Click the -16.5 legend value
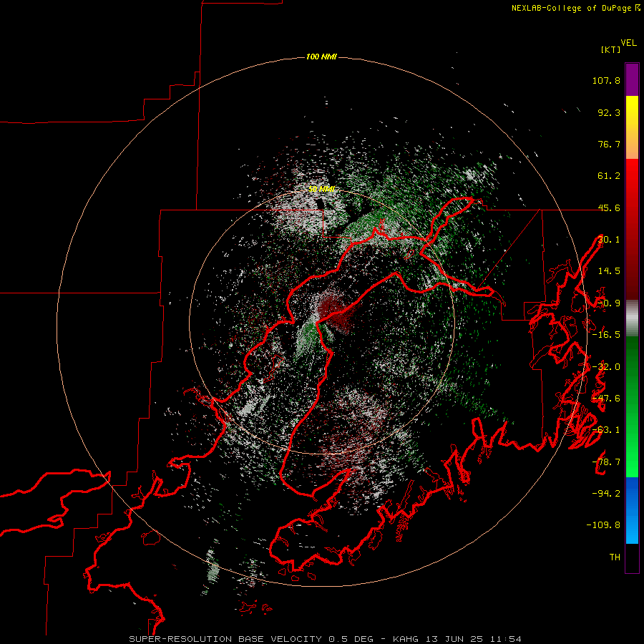Image resolution: width=644 pixels, height=644 pixels. 606,335
